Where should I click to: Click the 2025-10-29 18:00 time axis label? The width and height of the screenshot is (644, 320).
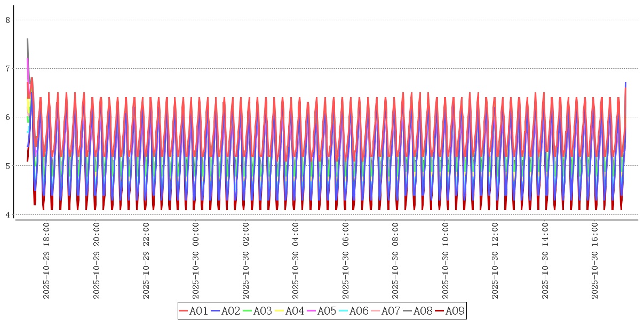[x=46, y=261]
